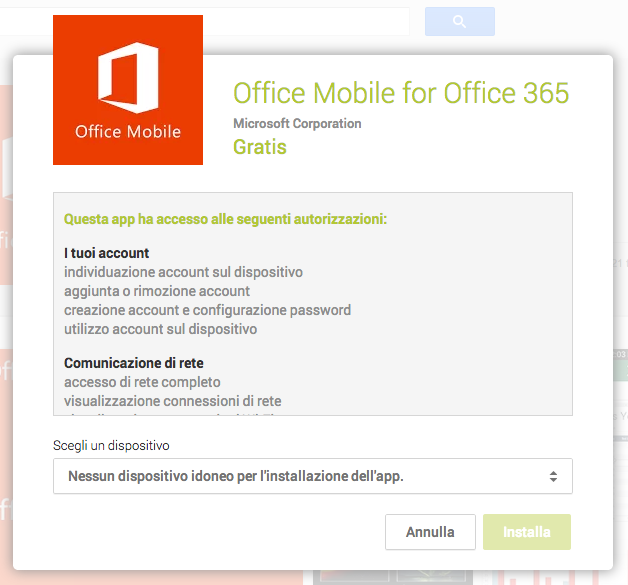Click the 'Office Mobile for Office 365' title

[x=400, y=93]
